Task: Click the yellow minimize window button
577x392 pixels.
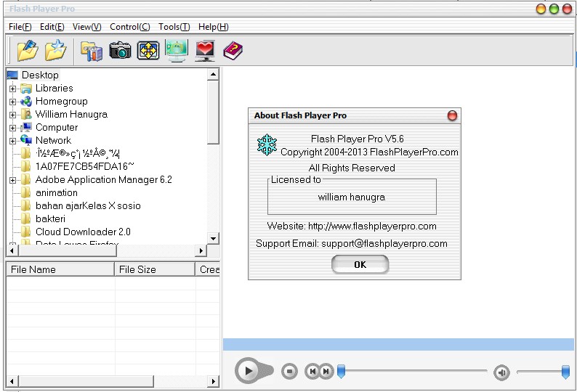Action: tap(541, 9)
